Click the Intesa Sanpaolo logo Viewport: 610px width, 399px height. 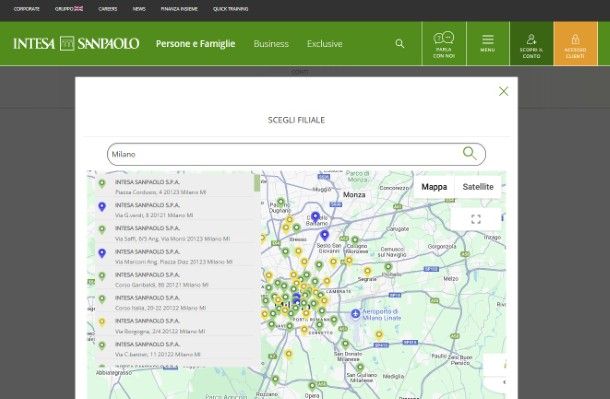(76, 44)
